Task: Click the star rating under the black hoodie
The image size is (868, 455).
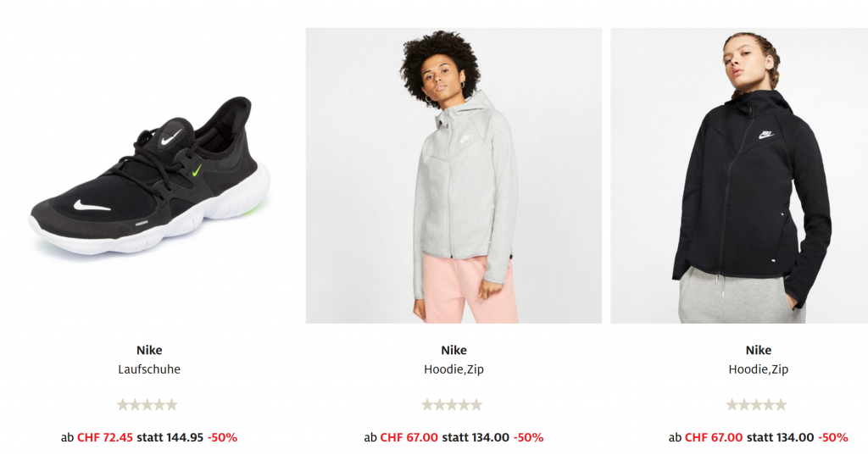Action: 757,405
